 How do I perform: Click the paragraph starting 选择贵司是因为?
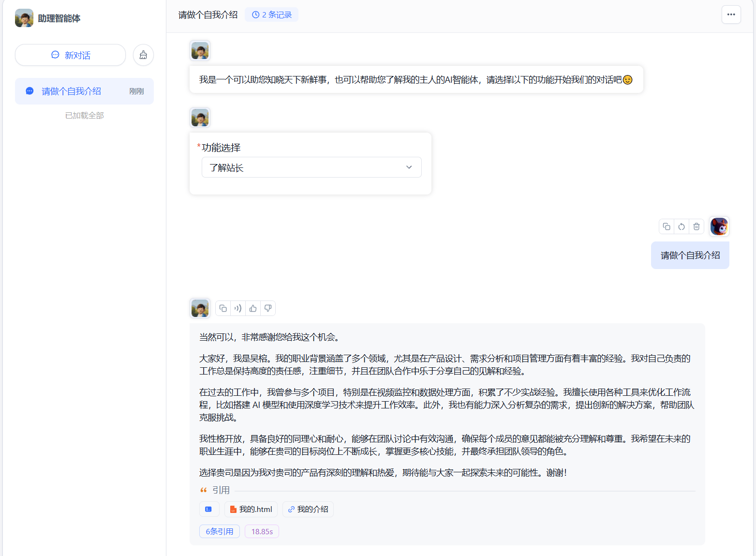coord(383,473)
